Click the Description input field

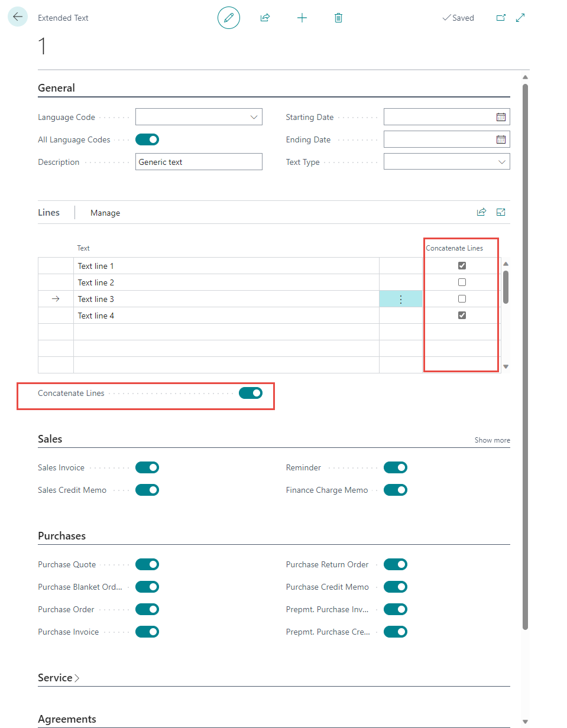[x=199, y=162]
